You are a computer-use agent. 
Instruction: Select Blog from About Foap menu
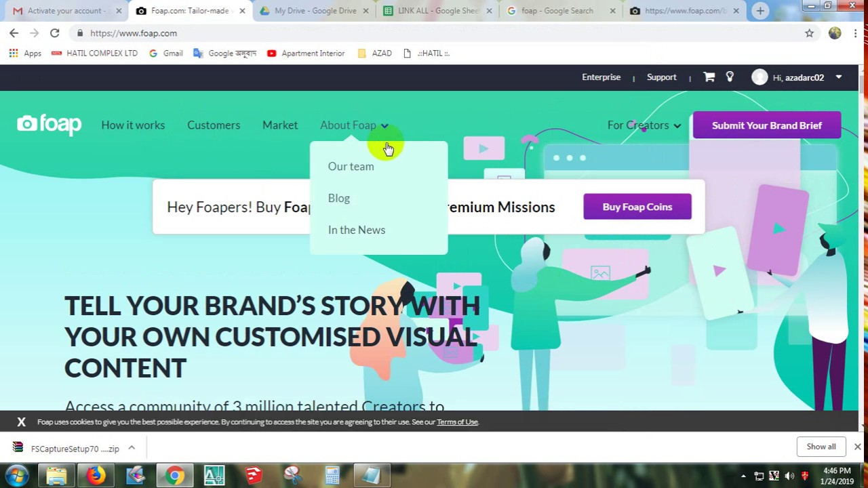coord(338,198)
